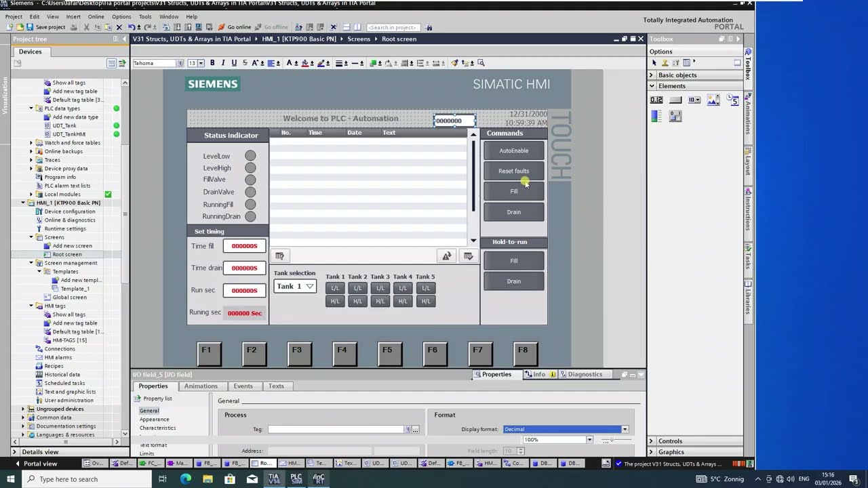Select the Switch element in Toolbox
Viewport: 868px width, 488px height.
(x=675, y=117)
